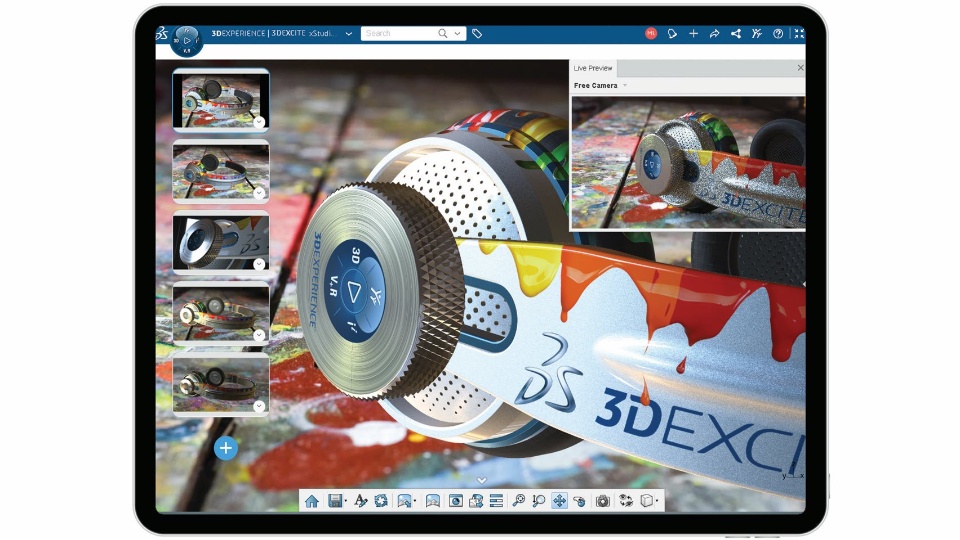Select the zoom area magnifier icon
Screen dimensions: 960x540
pos(539,501)
